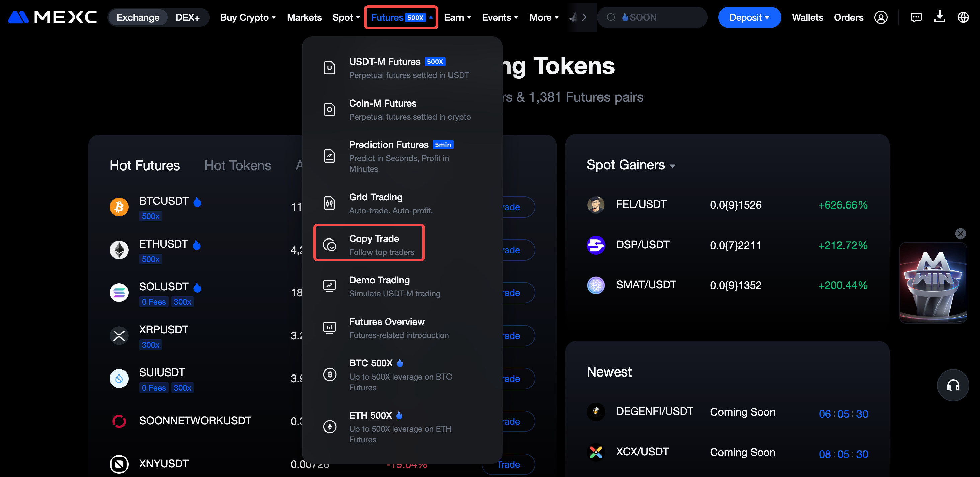Open the Deposit dropdown button

749,17
